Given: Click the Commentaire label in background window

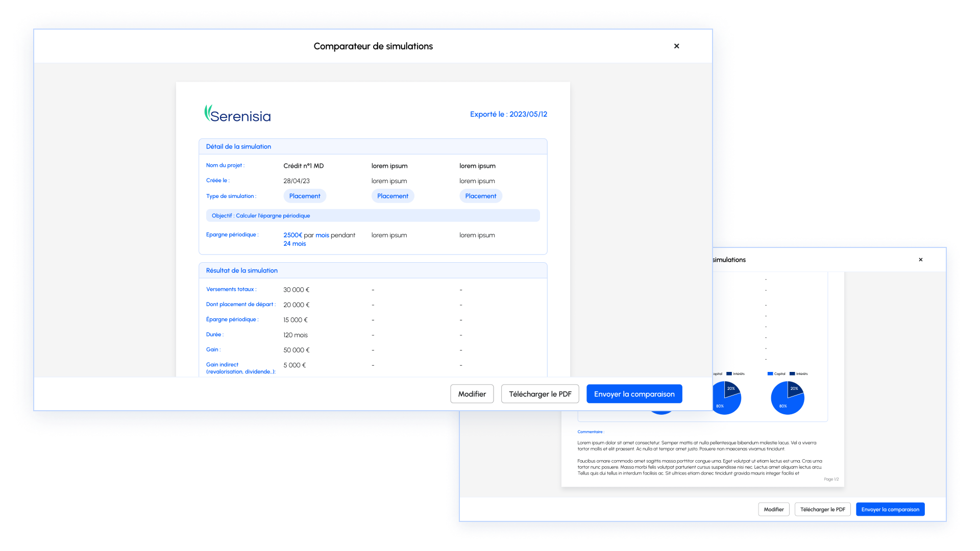Looking at the screenshot, I should coord(591,432).
